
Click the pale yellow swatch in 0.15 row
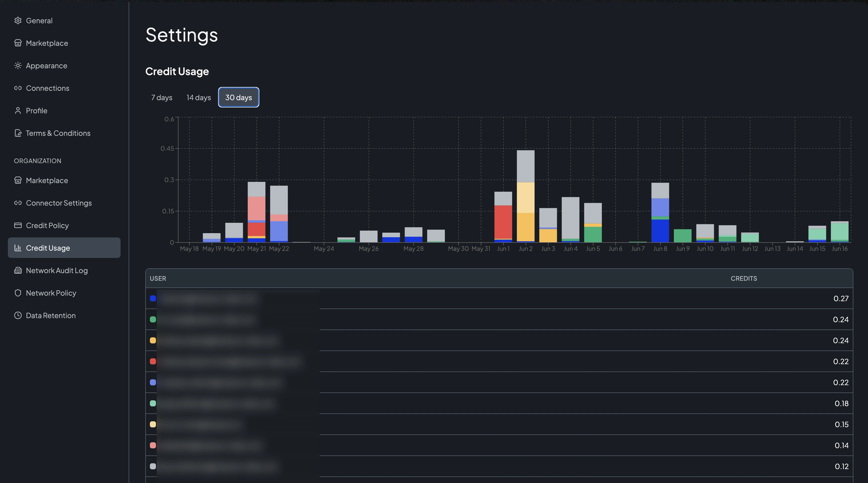coord(153,424)
